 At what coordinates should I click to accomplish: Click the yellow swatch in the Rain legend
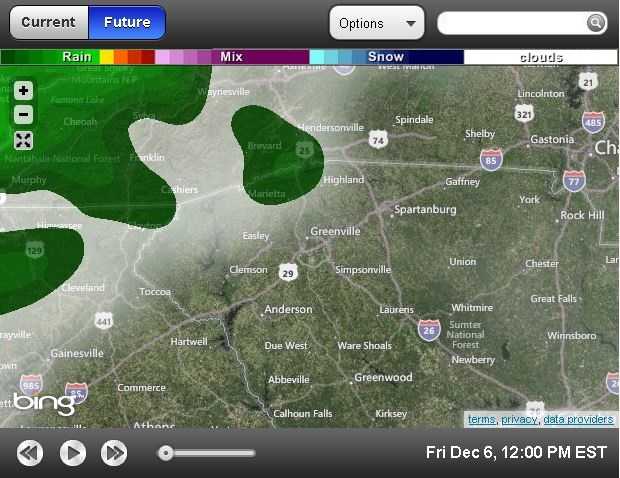click(107, 57)
